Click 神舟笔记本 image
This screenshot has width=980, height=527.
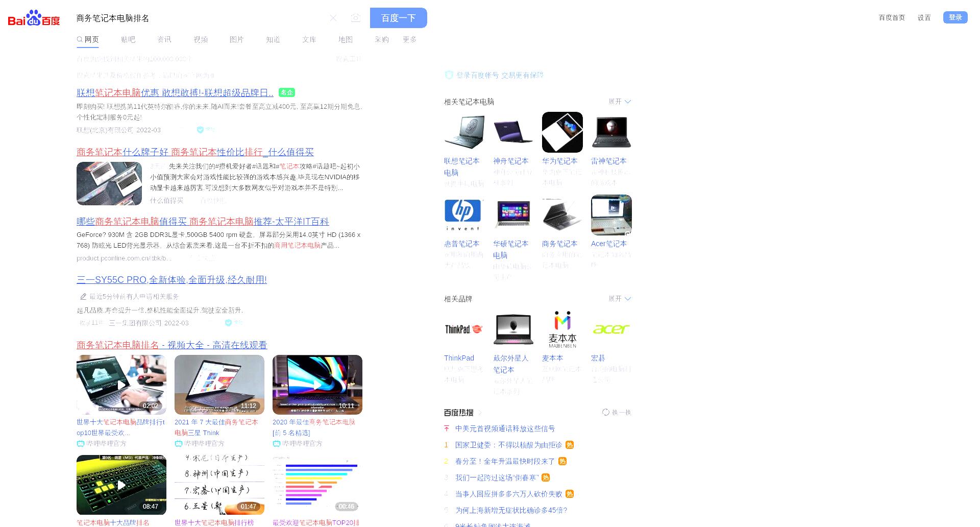click(513, 132)
